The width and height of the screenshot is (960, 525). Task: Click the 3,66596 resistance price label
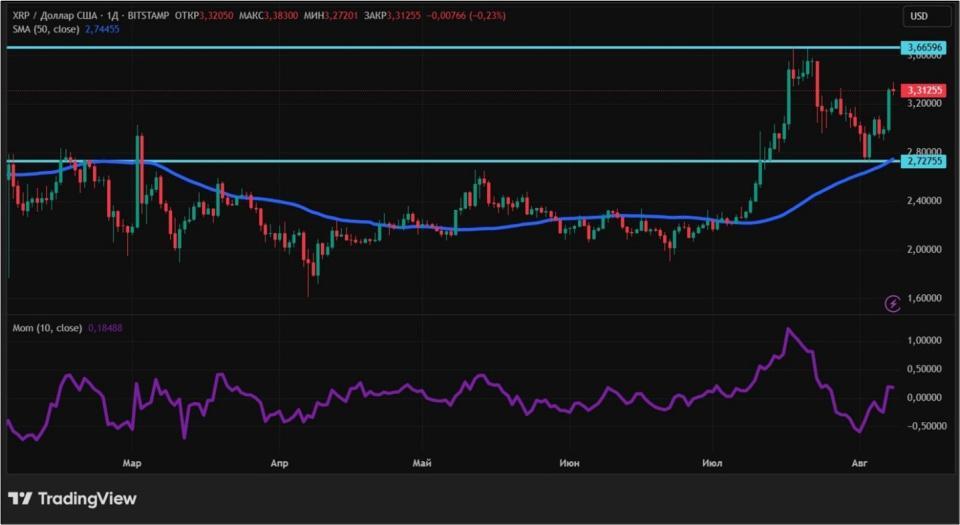point(923,48)
